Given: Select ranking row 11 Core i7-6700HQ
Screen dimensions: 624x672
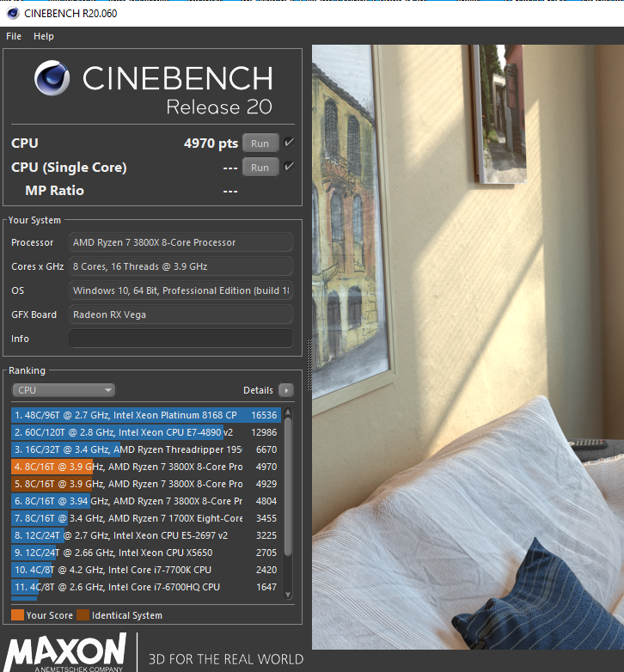Looking at the screenshot, I should click(146, 587).
